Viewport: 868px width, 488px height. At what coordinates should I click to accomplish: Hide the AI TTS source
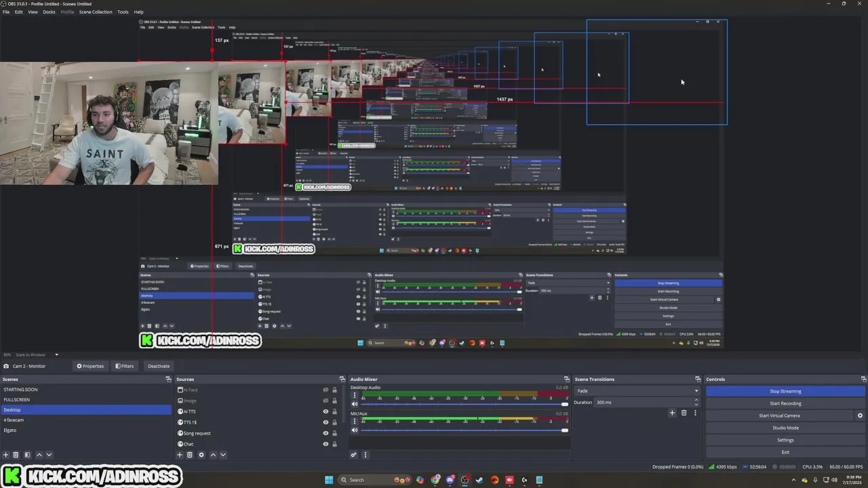point(325,411)
